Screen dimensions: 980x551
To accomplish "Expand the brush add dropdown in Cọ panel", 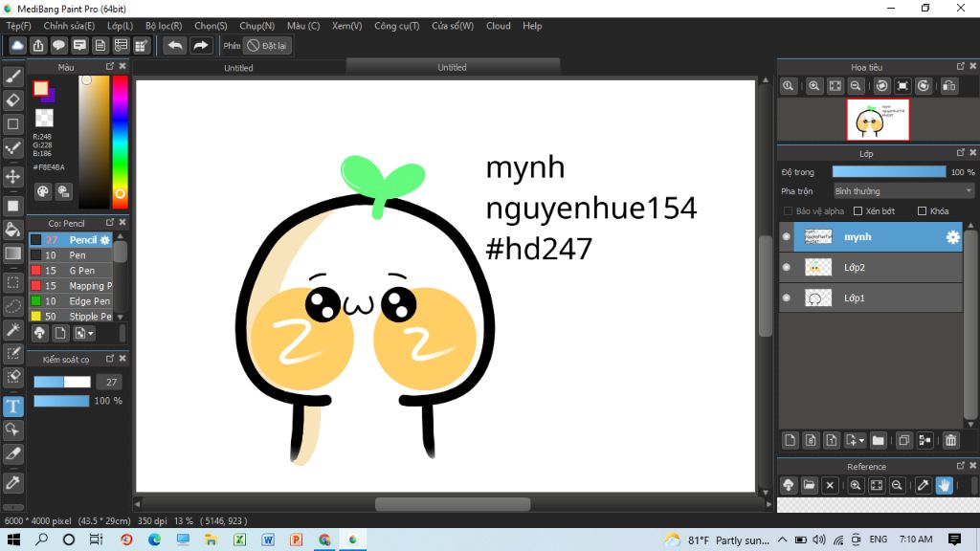I will coord(91,334).
